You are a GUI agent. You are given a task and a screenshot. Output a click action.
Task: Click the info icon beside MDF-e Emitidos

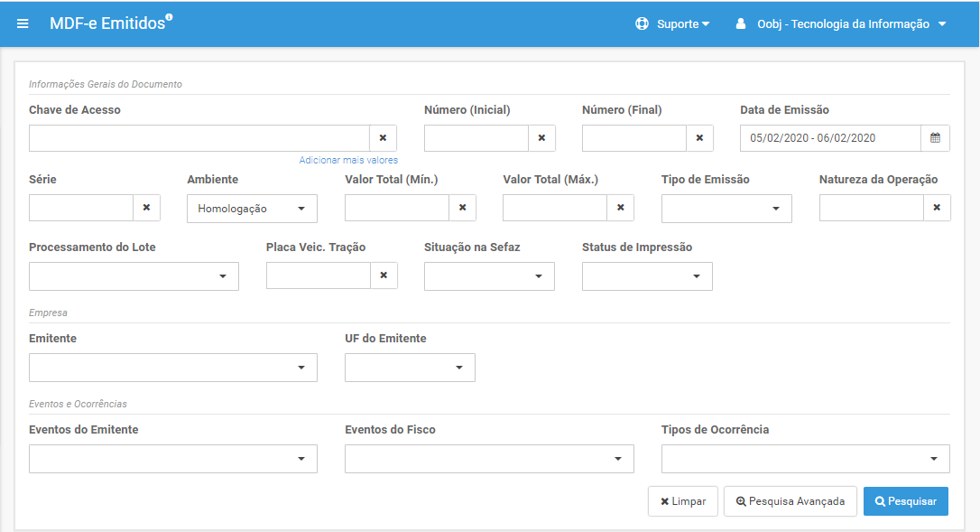click(x=170, y=17)
